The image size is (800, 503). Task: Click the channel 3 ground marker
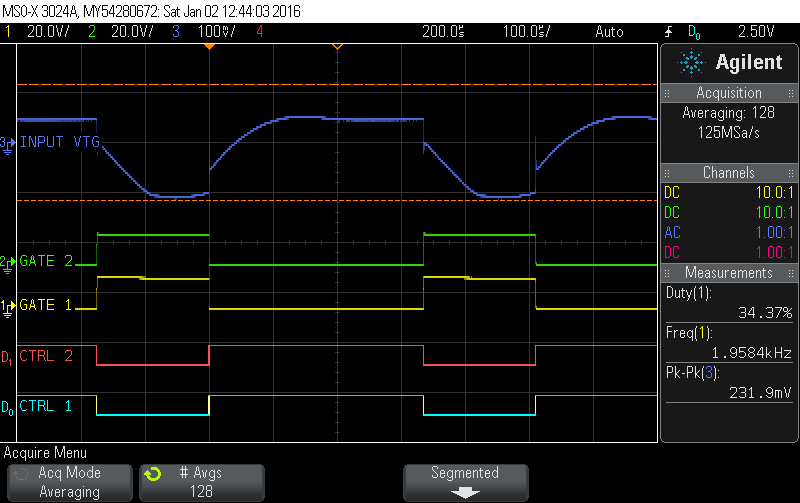click(7, 145)
